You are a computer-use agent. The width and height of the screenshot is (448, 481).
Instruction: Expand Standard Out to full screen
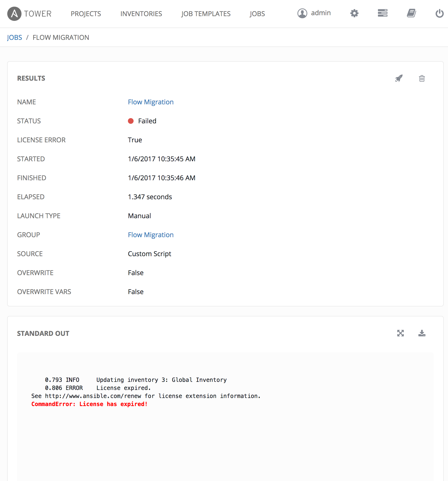pos(400,333)
